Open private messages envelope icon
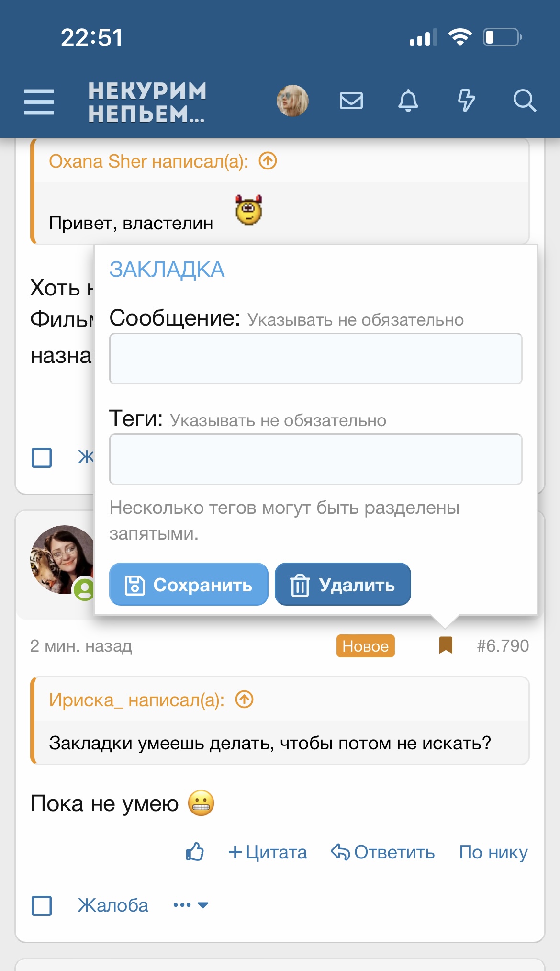Viewport: 560px width, 971px height. point(351,101)
